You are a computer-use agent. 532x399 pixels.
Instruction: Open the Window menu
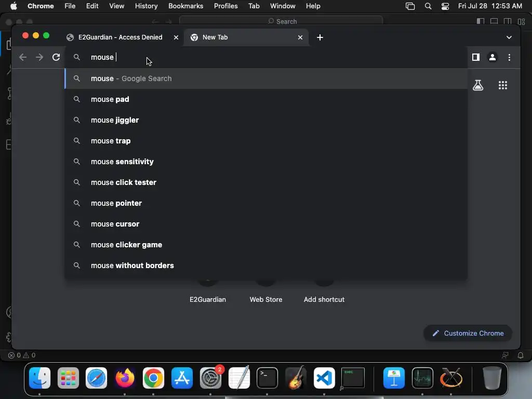point(283,6)
